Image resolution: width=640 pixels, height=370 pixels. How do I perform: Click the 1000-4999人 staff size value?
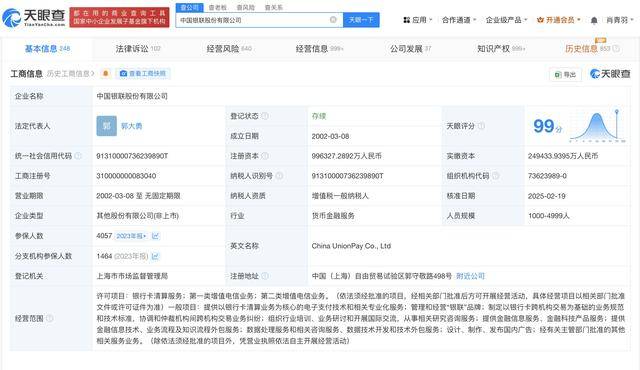click(x=549, y=216)
